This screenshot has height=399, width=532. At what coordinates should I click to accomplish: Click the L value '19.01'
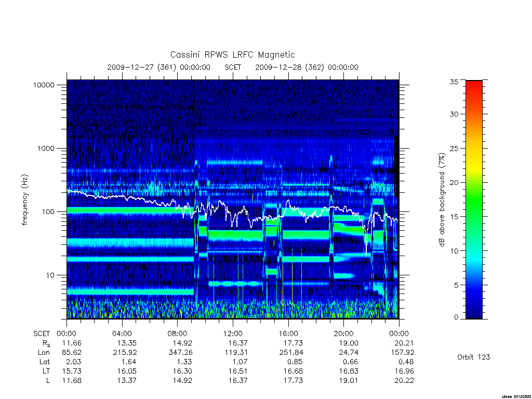(x=349, y=380)
